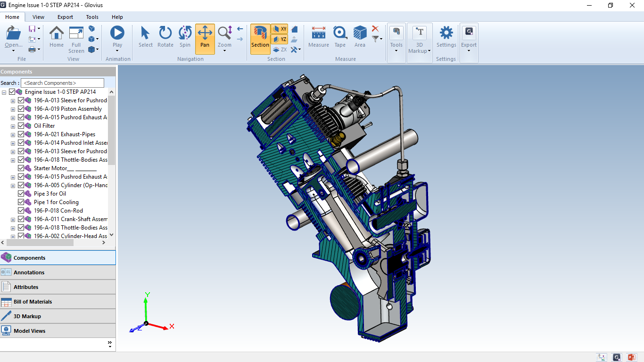Enable the YZ section plane
Image resolution: width=644 pixels, height=362 pixels.
coord(280,39)
